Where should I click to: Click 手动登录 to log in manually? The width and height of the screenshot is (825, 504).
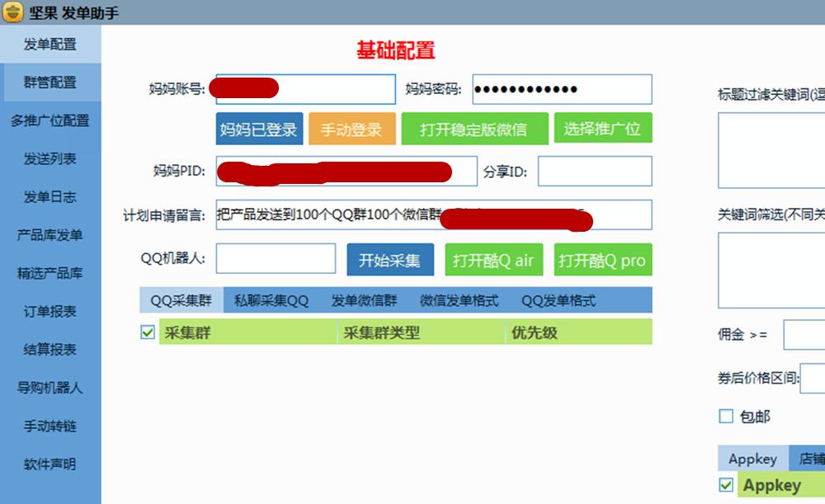[x=351, y=128]
